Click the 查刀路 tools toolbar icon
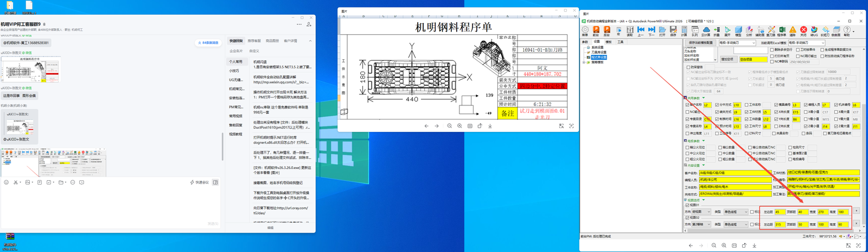This screenshot has width=868, height=252. (771, 30)
